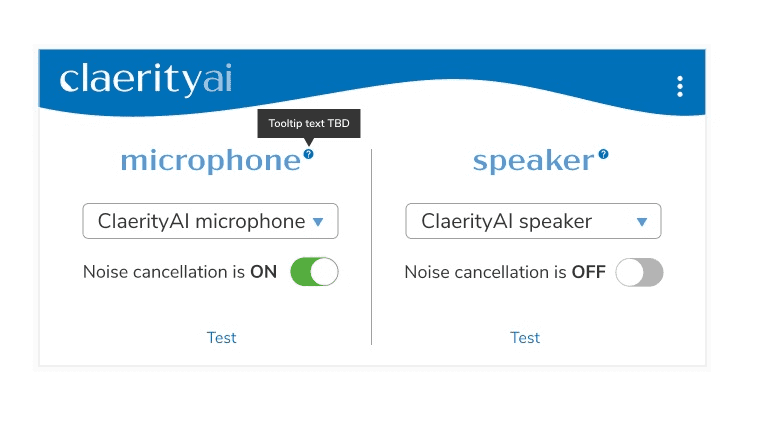Image resolution: width=757 pixels, height=424 pixels.
Task: Click the "Noise cancellation is OFF" label
Action: [x=505, y=272]
